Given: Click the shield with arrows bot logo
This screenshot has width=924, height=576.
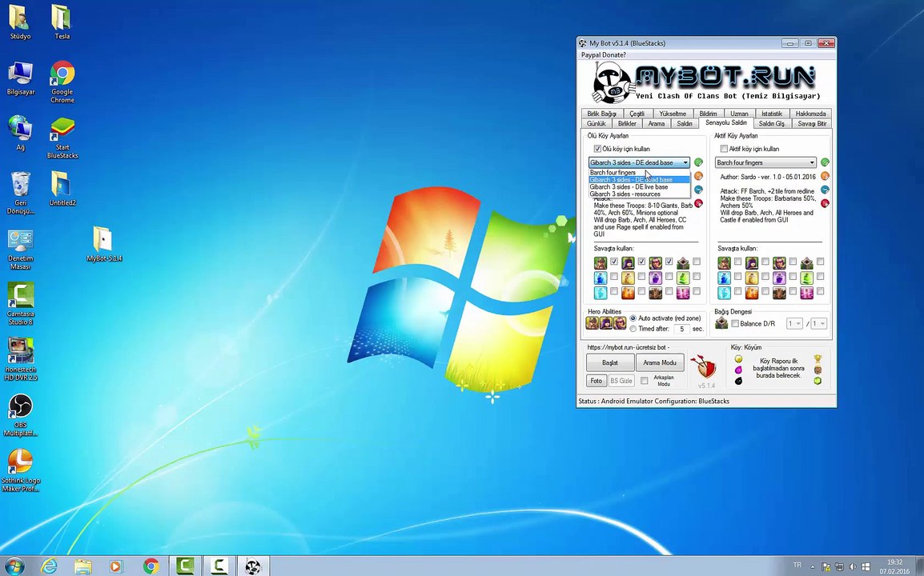Looking at the screenshot, I should [704, 367].
